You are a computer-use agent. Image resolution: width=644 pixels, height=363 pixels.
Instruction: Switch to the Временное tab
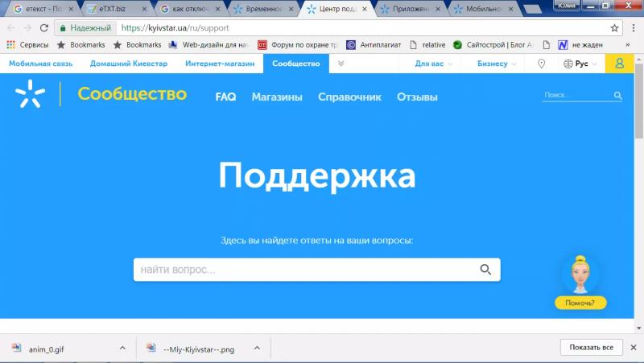pos(263,9)
